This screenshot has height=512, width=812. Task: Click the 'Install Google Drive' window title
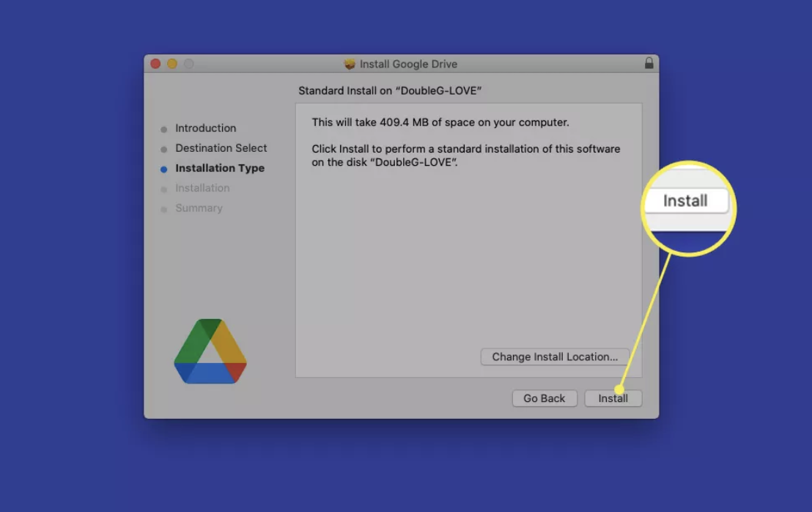tap(408, 64)
